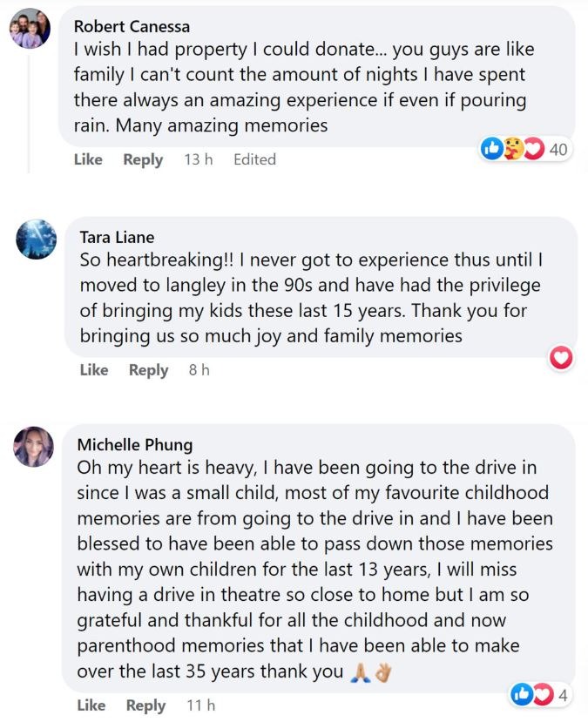View edit history via the Edited label

(254, 159)
